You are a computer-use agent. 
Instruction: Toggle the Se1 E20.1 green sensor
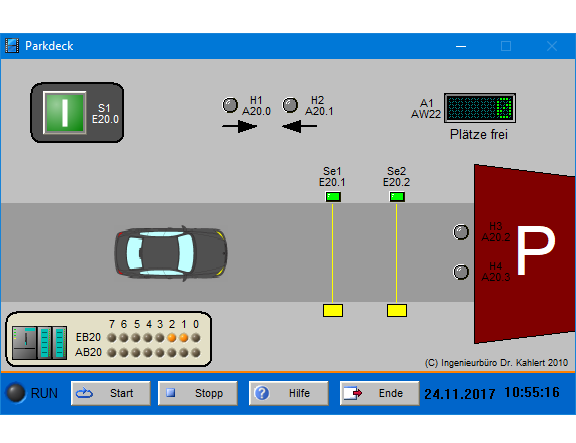pyautogui.click(x=333, y=197)
